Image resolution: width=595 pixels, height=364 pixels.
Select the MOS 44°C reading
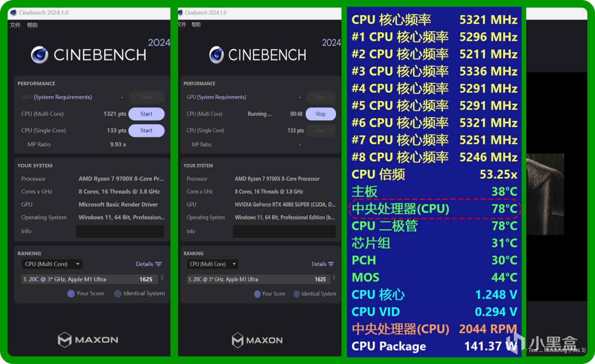pos(434,277)
